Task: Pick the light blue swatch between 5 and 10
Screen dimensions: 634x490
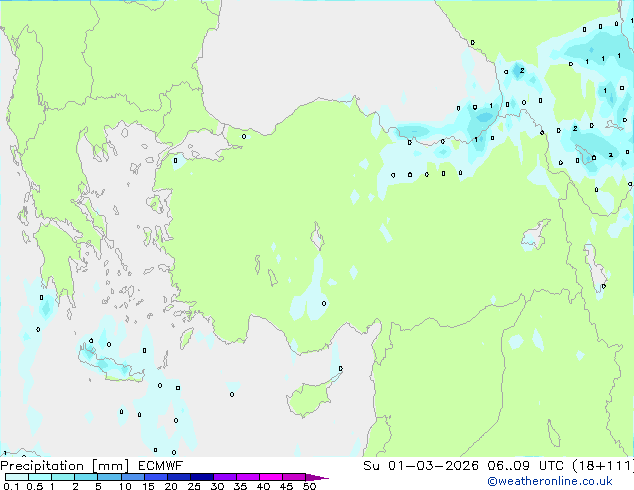Action: [x=109, y=477]
